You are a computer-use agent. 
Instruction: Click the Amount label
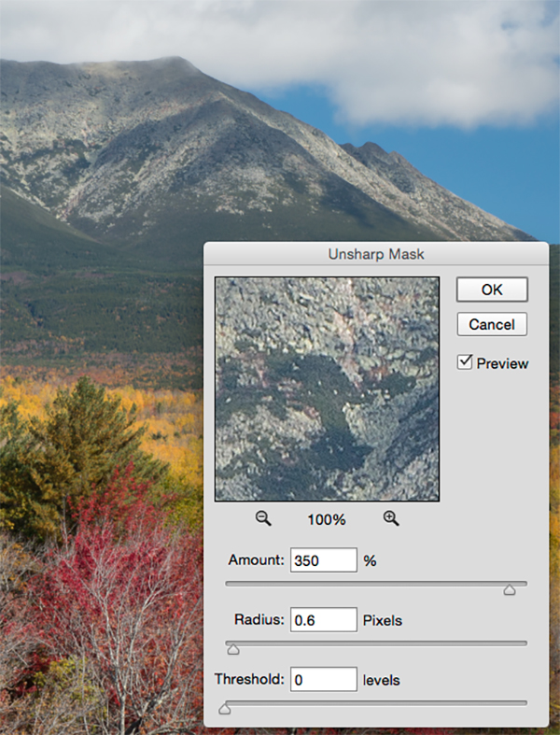pos(257,560)
